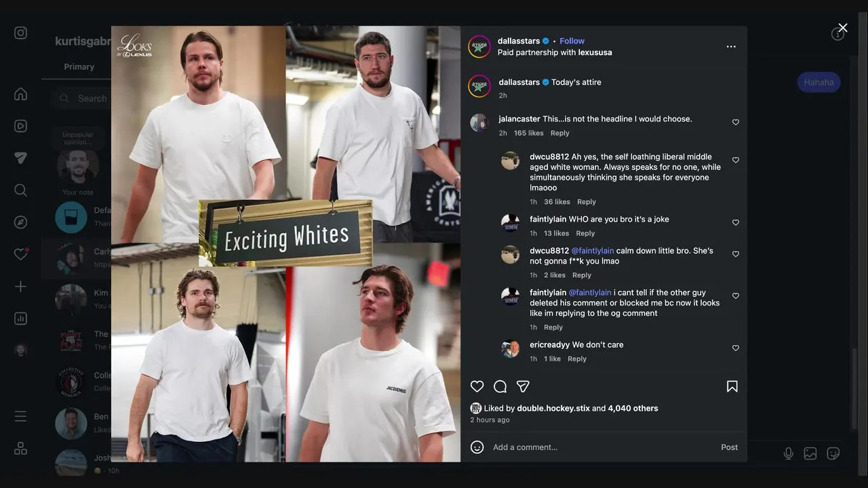Open the post's more options menu
868x488 pixels.
click(x=731, y=47)
